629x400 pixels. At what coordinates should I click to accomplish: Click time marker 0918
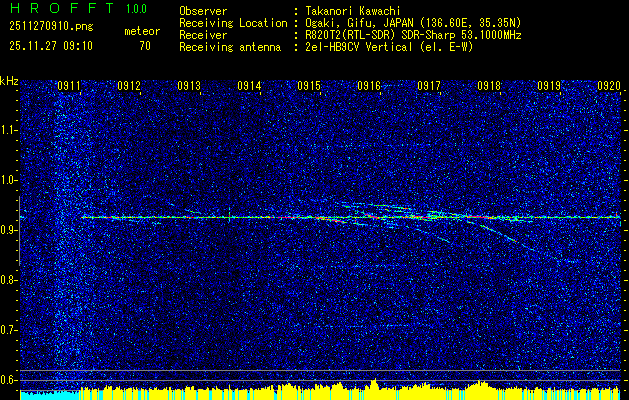click(489, 86)
